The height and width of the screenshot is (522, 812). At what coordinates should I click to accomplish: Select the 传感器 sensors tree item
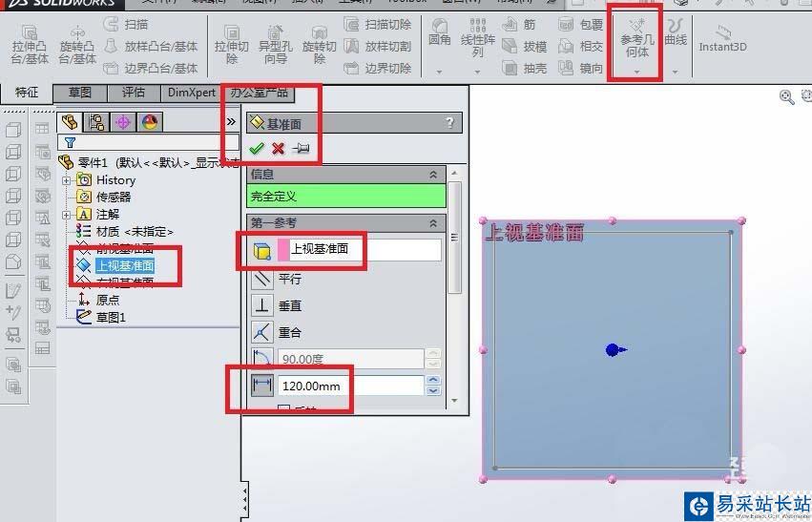click(x=104, y=197)
